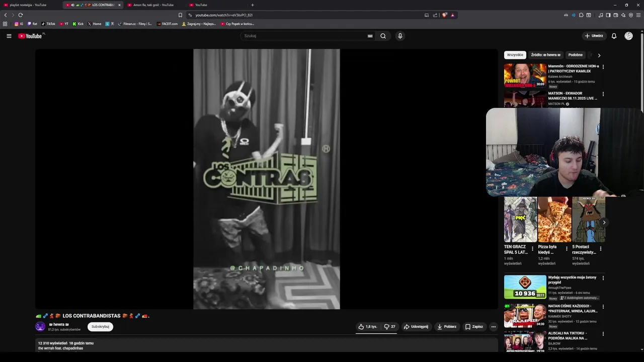This screenshot has width=644, height=362.
Task: Open the playlist music note icon
Action: pyautogui.click(x=601, y=15)
